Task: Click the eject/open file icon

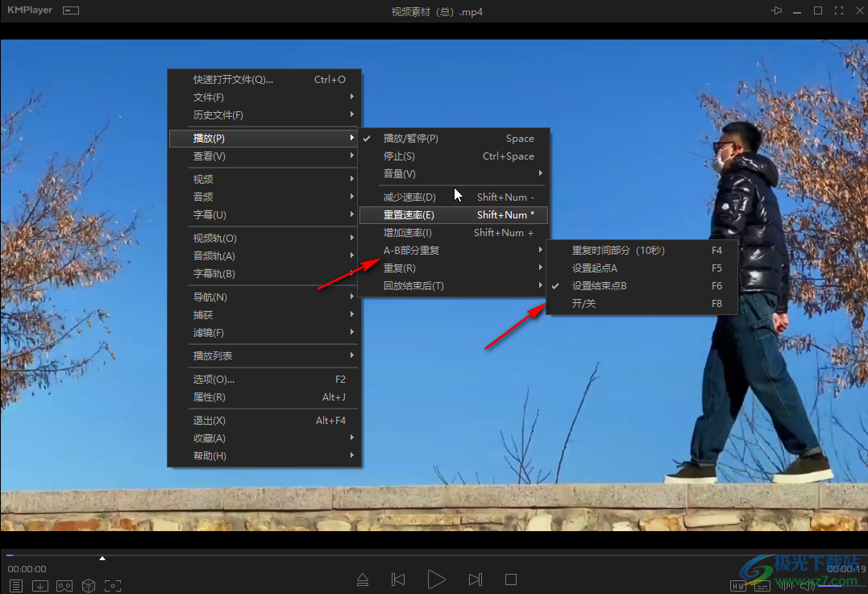Action: 363,579
